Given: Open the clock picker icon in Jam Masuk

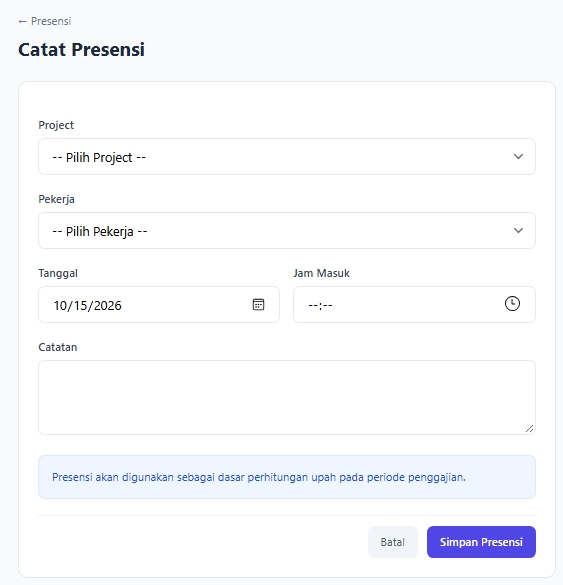Looking at the screenshot, I should point(512,304).
